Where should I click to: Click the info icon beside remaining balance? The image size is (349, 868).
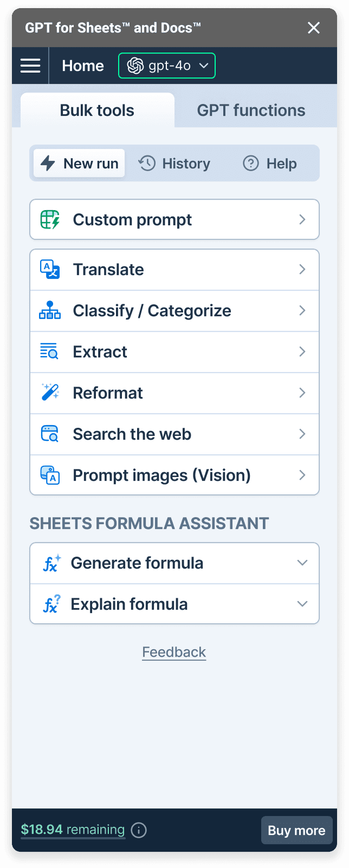tap(139, 830)
